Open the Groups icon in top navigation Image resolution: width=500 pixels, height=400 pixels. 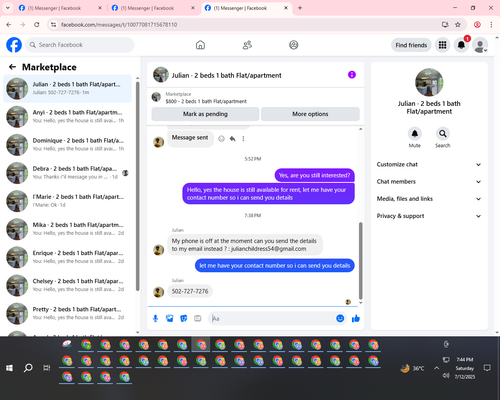pos(294,45)
